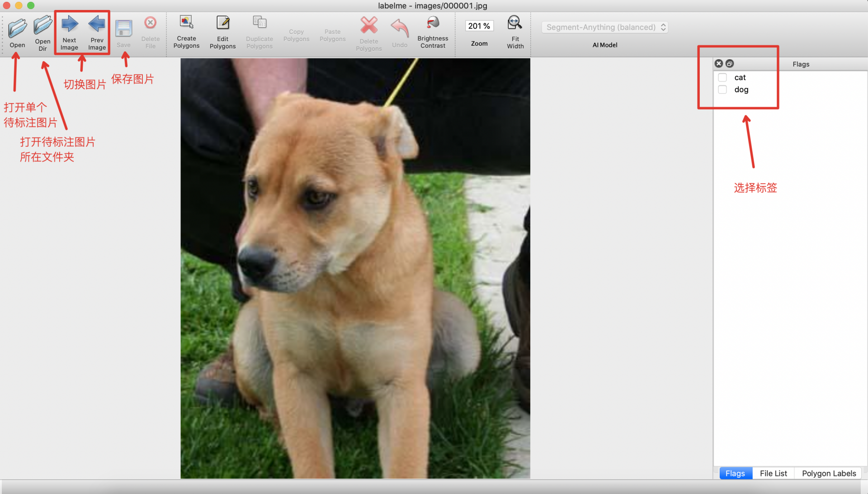Click the Open file icon
The image size is (868, 494).
pos(17,29)
